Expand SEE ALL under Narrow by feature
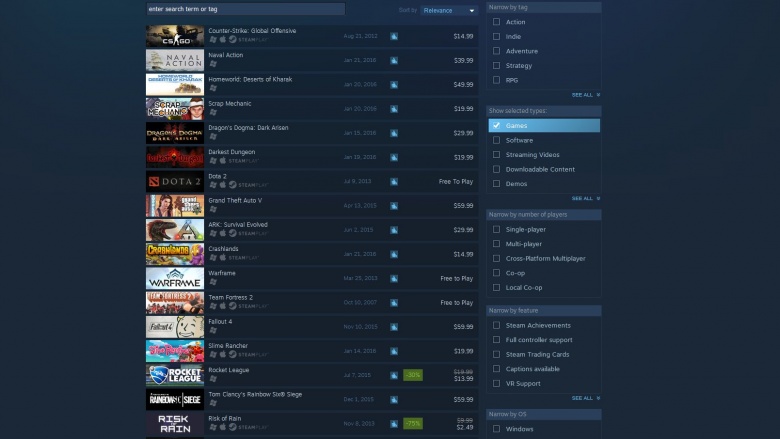780x439 pixels. [x=585, y=398]
